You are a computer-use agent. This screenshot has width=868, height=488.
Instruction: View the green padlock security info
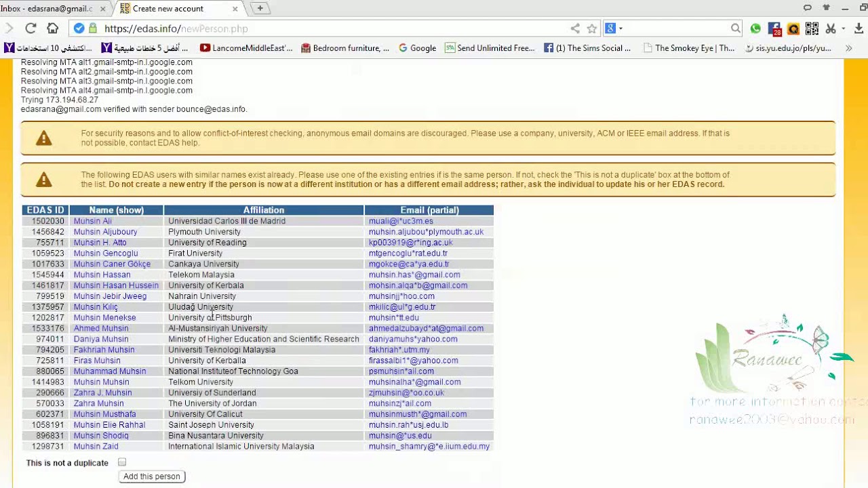coord(93,28)
